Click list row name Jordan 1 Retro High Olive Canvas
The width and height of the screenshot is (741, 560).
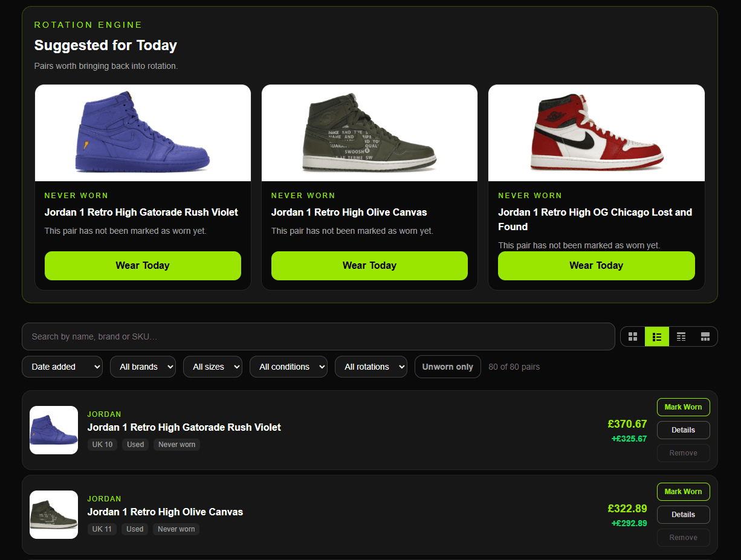165,512
